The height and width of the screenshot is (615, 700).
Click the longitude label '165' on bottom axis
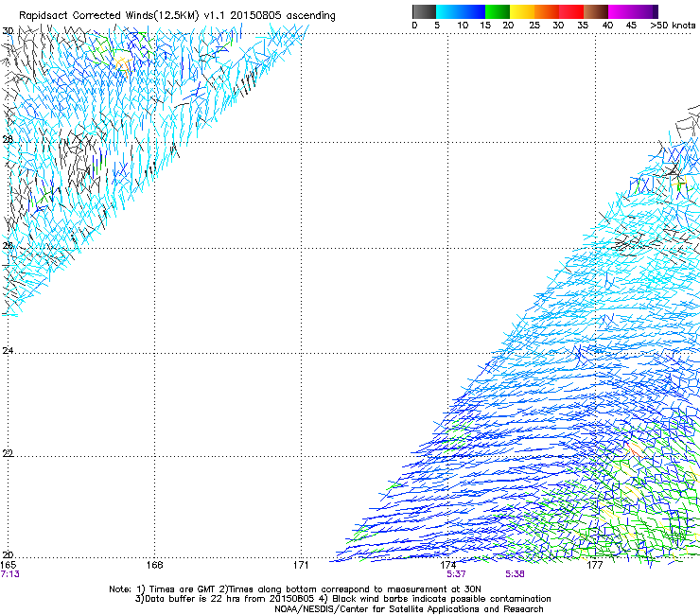click(x=9, y=565)
